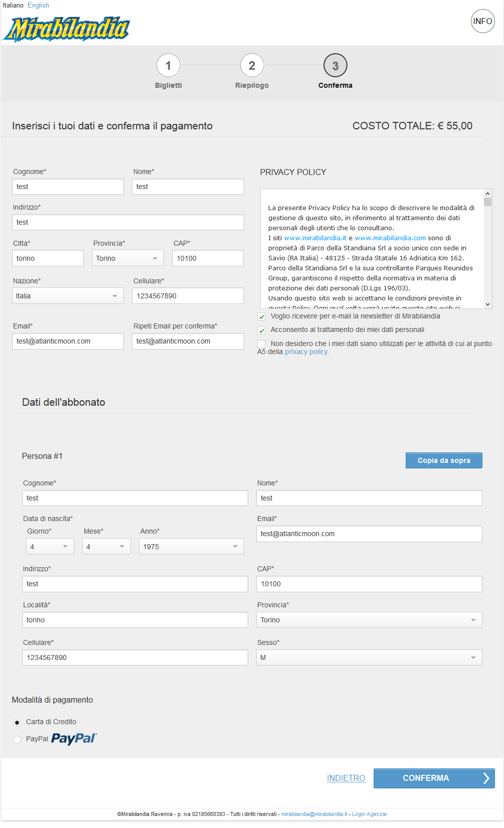Click the Località field
The height and width of the screenshot is (828, 504).
[135, 620]
